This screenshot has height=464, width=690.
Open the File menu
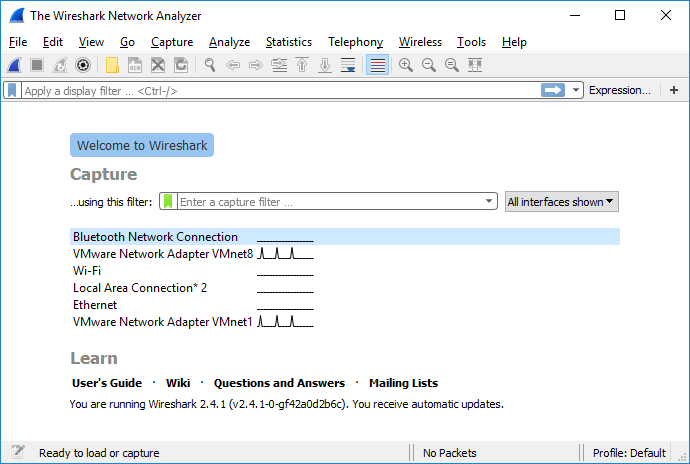tap(18, 42)
